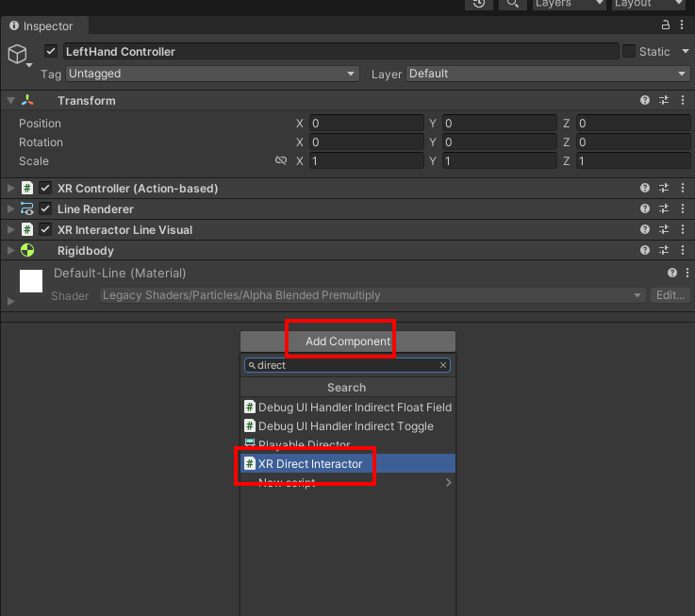Image resolution: width=695 pixels, height=616 pixels.
Task: Disable the LeftHand Controller active checkbox
Action: [51, 51]
